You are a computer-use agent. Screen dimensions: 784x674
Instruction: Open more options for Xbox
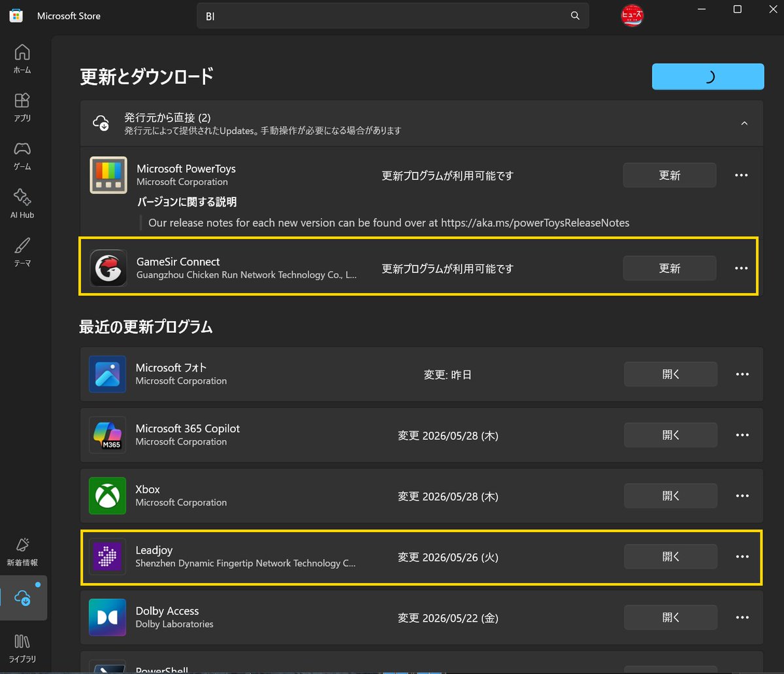[742, 496]
